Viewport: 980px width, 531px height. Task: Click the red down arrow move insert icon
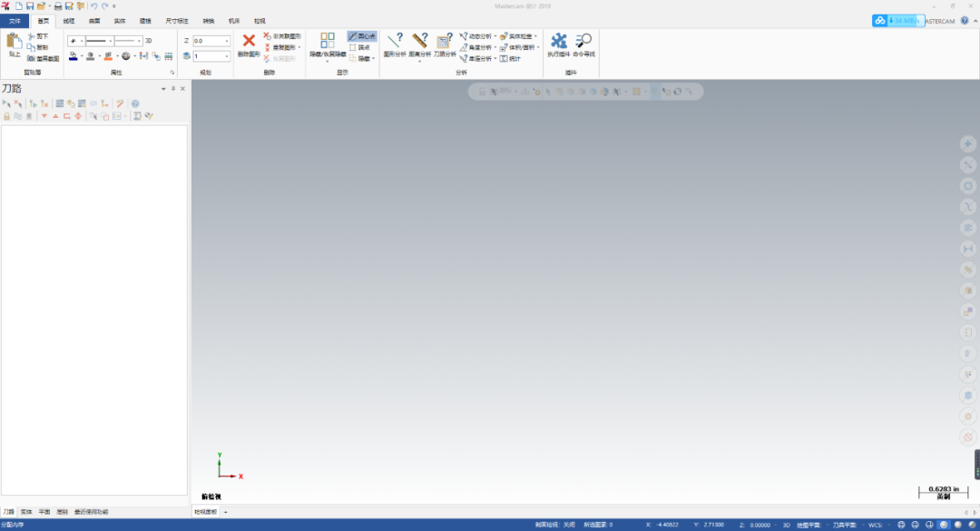click(44, 116)
